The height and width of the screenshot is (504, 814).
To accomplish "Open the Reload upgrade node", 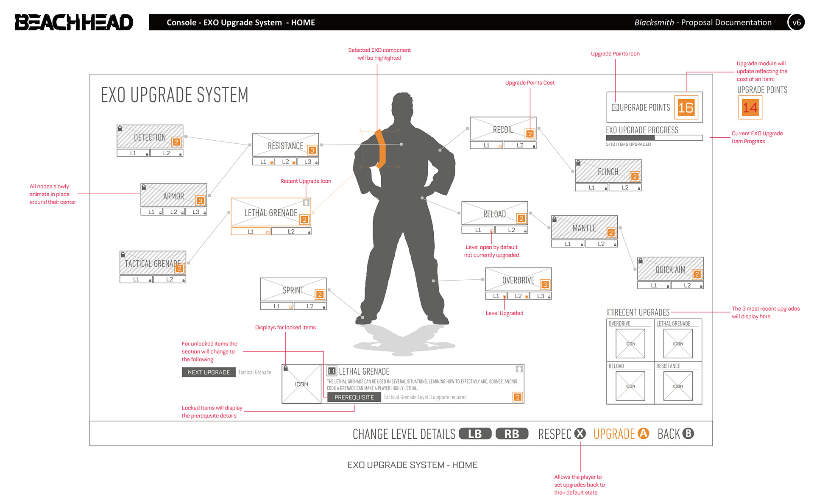I will pos(494,214).
